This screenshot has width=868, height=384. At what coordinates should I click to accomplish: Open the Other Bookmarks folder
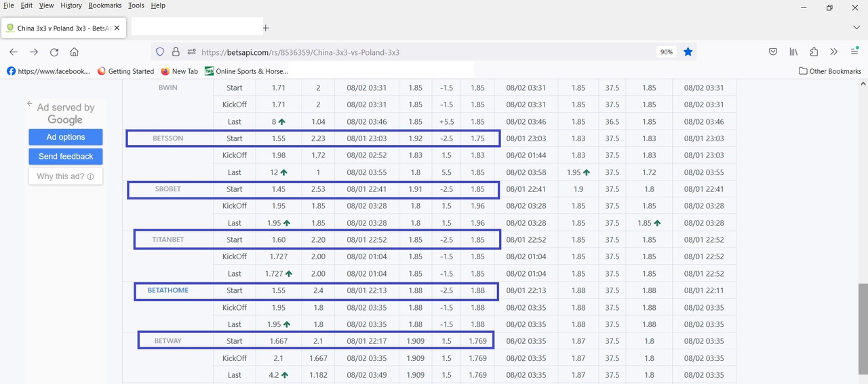(830, 71)
